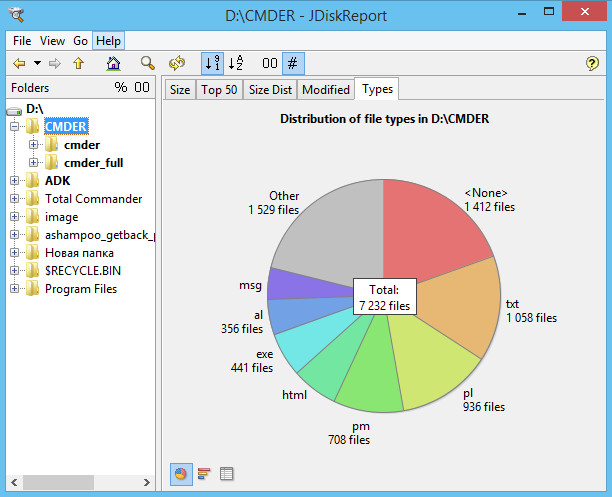Click the '1 412 files' label
612x497 pixels.
tap(489, 207)
